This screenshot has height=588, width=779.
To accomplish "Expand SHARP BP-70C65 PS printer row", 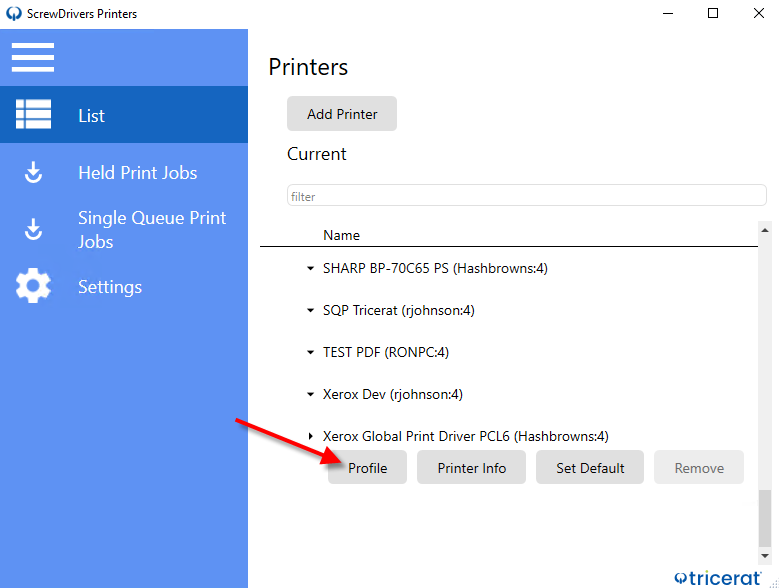I will click(311, 268).
